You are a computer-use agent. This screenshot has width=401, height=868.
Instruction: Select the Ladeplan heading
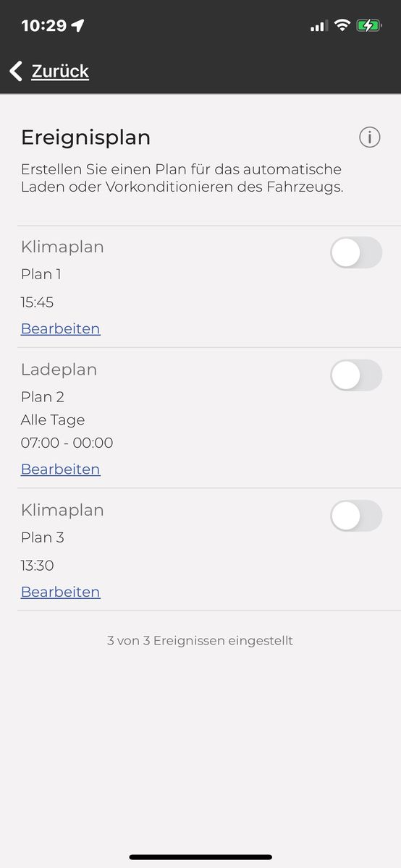(59, 370)
